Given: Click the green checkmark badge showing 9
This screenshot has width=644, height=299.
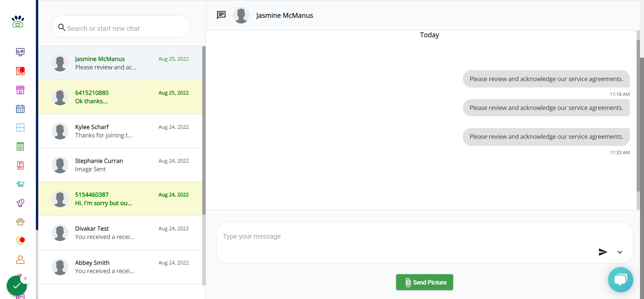Looking at the screenshot, I should (x=17, y=285).
